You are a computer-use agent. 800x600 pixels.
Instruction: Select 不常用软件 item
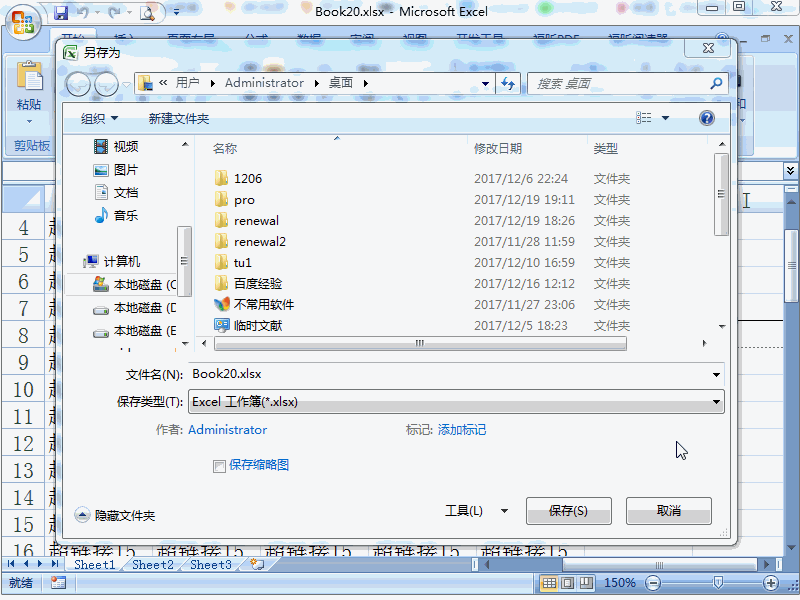254,305
